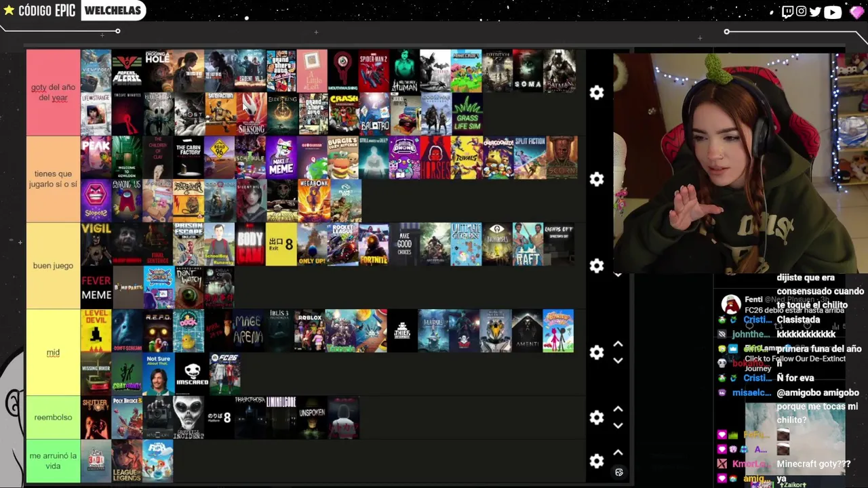Screen dimensions: 868x488
Task: Open settings for the tienes que jugarlo tier
Action: tap(597, 179)
